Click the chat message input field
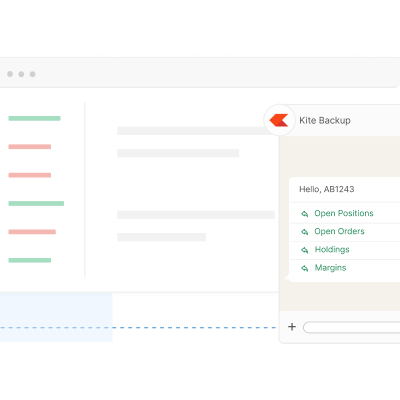This screenshot has height=400, width=400. click(x=352, y=327)
